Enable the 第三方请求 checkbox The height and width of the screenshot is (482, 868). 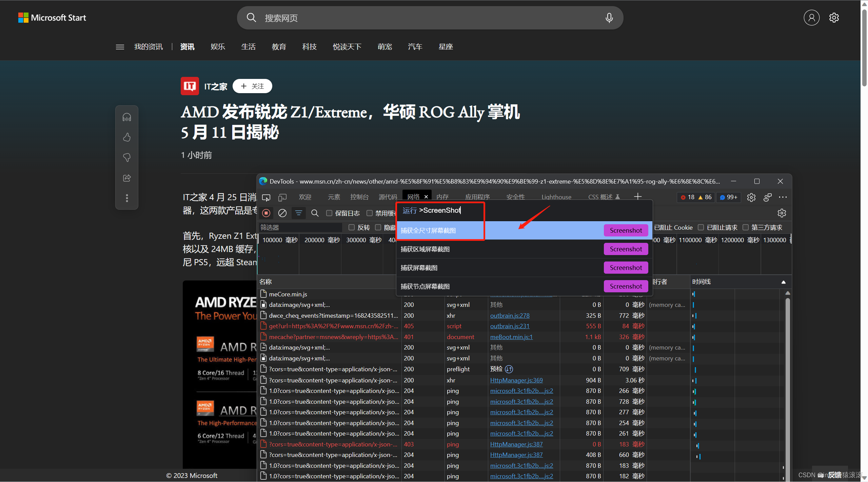(x=746, y=227)
